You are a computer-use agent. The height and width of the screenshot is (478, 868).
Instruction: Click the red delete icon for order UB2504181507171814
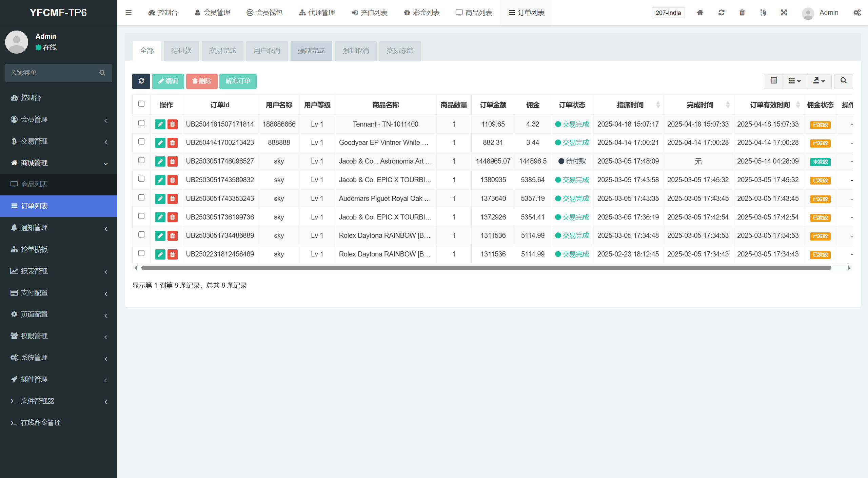172,125
